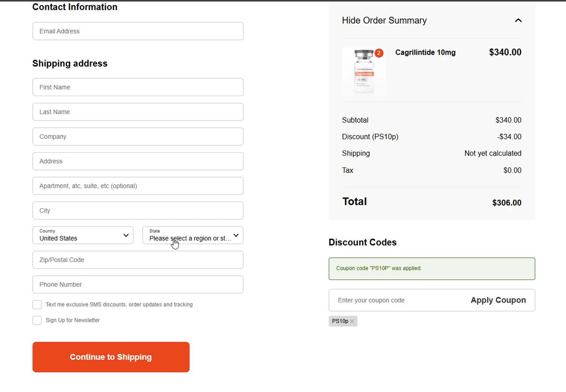This screenshot has height=392, width=566.
Task: Focus the Address field
Action: 138,161
